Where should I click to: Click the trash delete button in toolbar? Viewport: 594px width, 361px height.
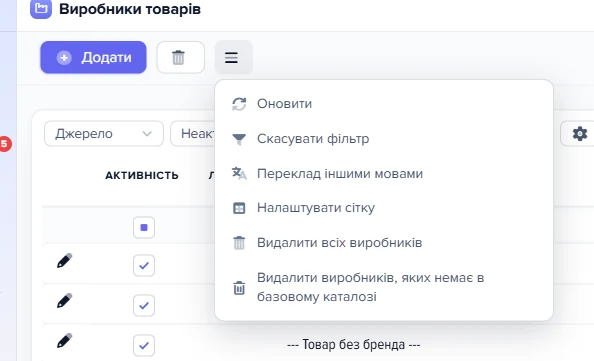[181, 58]
